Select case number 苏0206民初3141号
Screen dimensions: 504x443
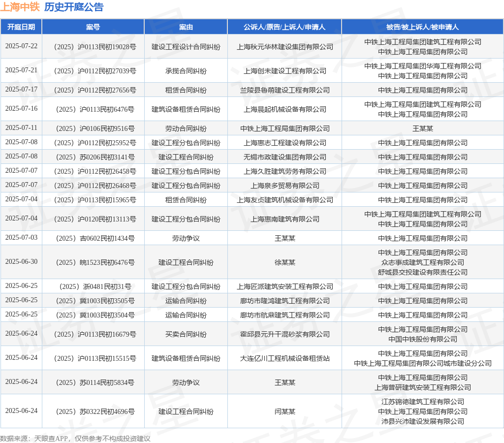pyautogui.click(x=95, y=157)
